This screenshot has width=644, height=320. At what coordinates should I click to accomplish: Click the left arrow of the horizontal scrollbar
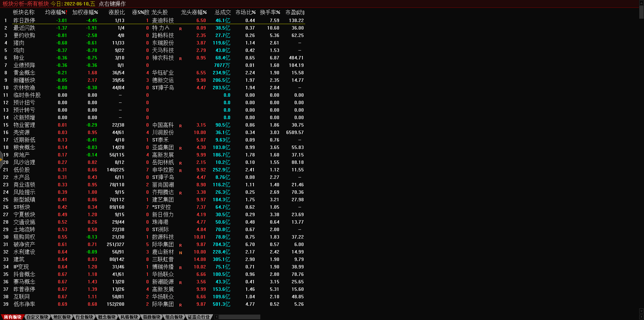click(x=216, y=317)
